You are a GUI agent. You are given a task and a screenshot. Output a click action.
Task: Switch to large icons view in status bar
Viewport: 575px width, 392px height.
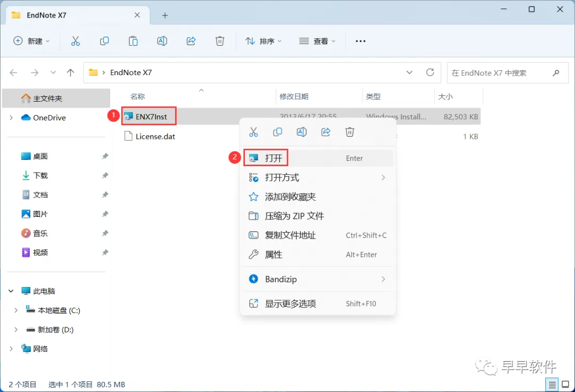coord(565,385)
